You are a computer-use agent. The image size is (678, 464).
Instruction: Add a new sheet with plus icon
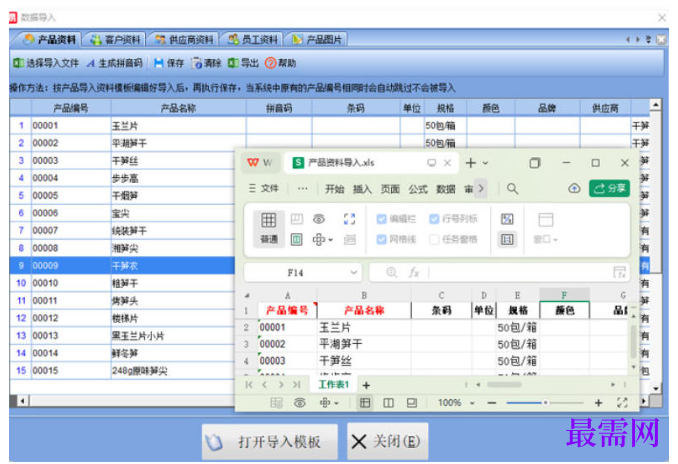366,385
